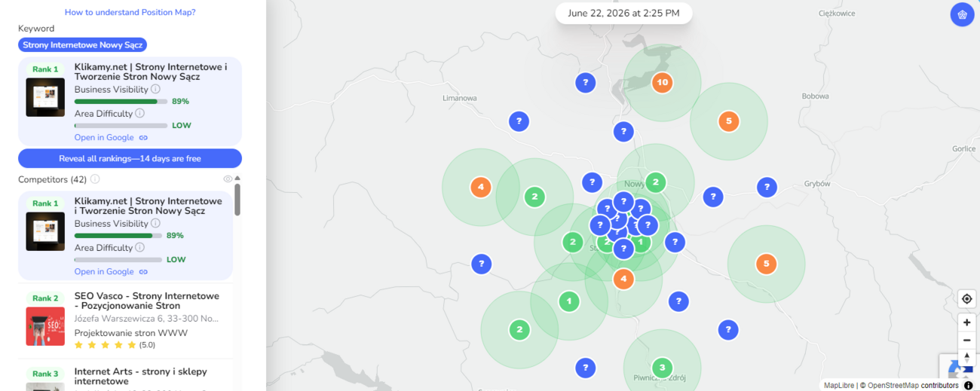Click SEO Vasco red thumbnail image
The image size is (980, 391).
click(45, 326)
